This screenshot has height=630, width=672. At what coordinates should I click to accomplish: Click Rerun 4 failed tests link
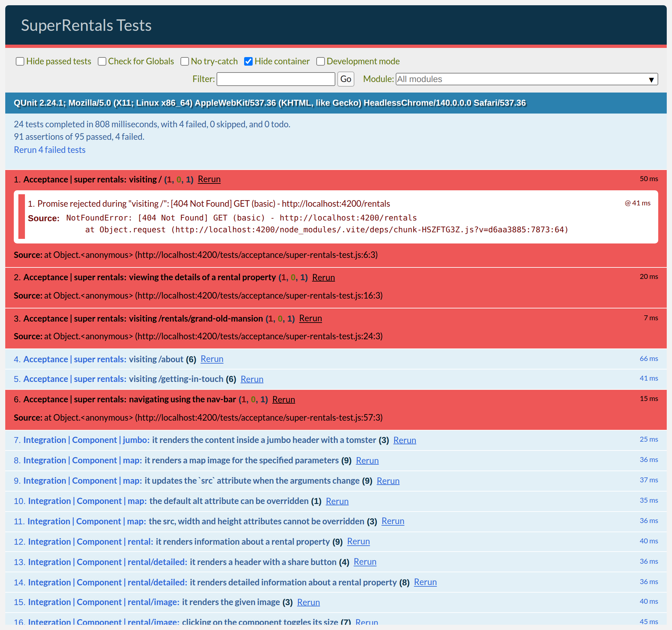coord(49,150)
